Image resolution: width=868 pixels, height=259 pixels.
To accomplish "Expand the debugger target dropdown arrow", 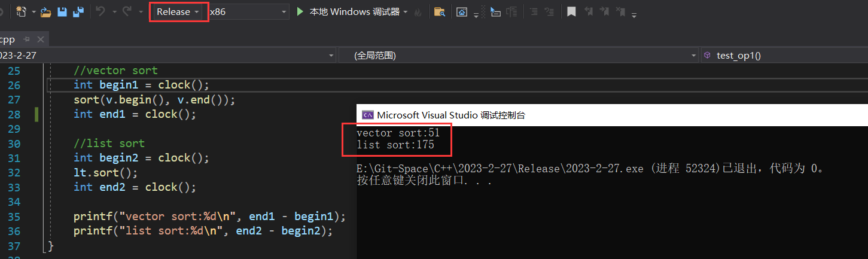I will [406, 12].
